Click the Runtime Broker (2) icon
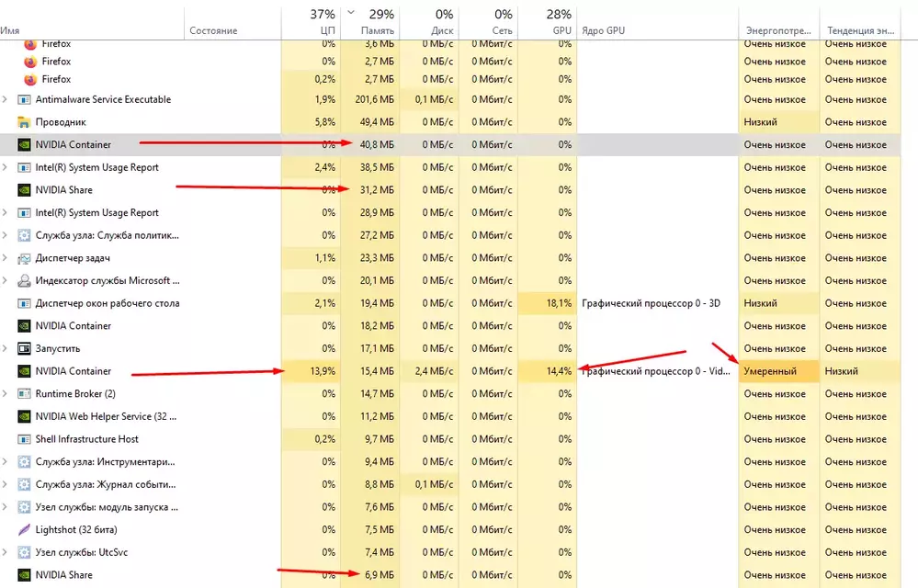This screenshot has height=588, width=918. [x=24, y=394]
